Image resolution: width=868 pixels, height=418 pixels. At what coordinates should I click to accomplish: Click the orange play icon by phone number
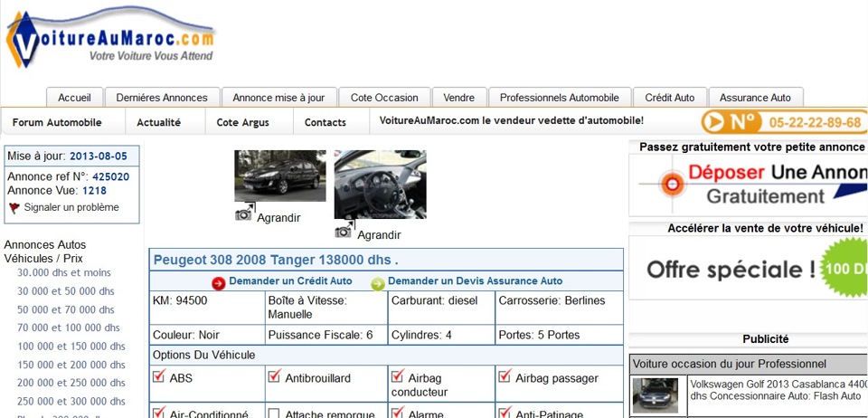[x=713, y=122]
